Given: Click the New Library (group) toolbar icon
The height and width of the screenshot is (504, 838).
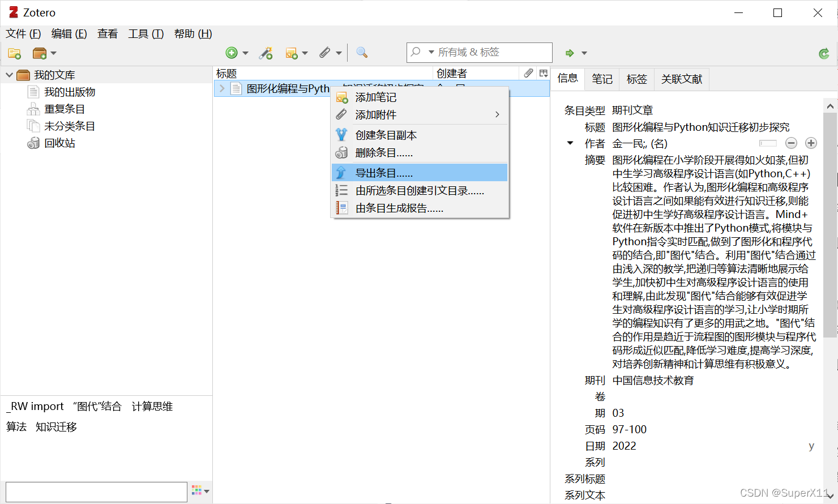Looking at the screenshot, I should pos(40,53).
